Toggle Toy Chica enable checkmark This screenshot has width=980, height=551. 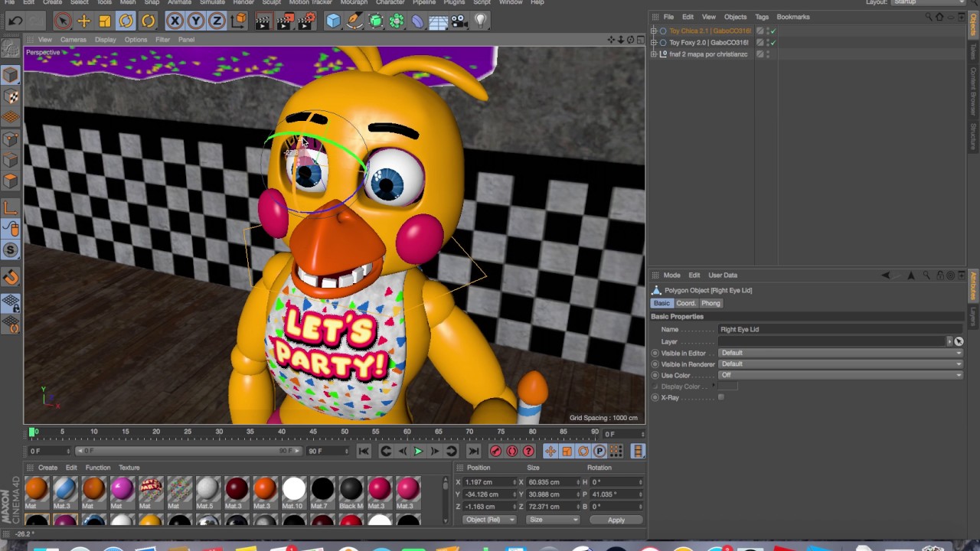point(773,31)
